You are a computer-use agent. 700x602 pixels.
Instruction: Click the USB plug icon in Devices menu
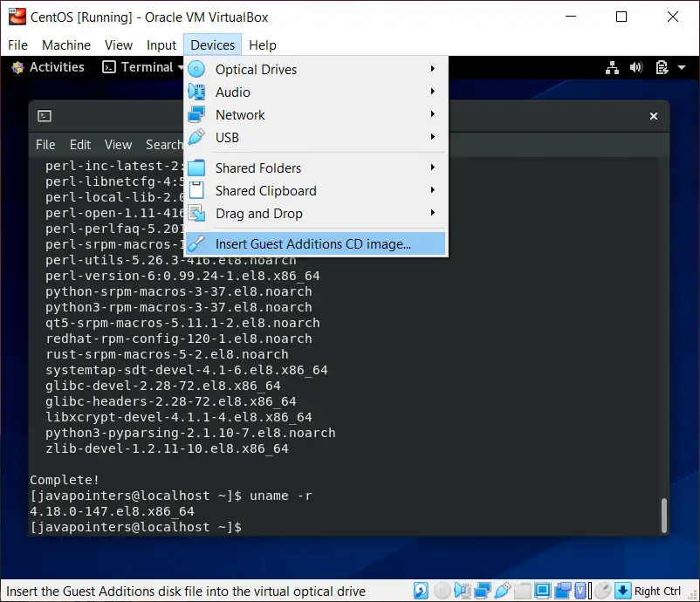pyautogui.click(x=196, y=137)
